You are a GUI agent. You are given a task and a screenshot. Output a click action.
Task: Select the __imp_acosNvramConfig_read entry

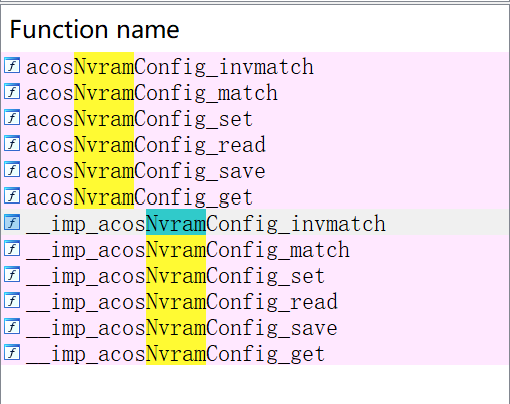255,301
